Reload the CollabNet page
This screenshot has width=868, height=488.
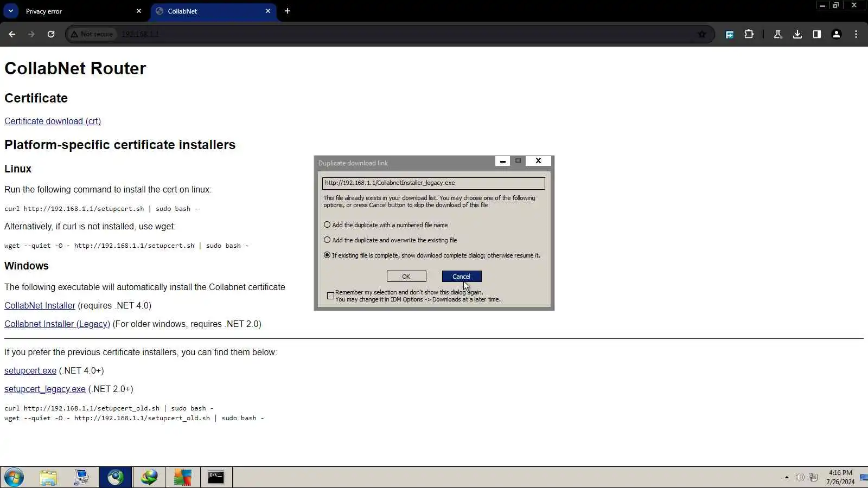(x=51, y=34)
